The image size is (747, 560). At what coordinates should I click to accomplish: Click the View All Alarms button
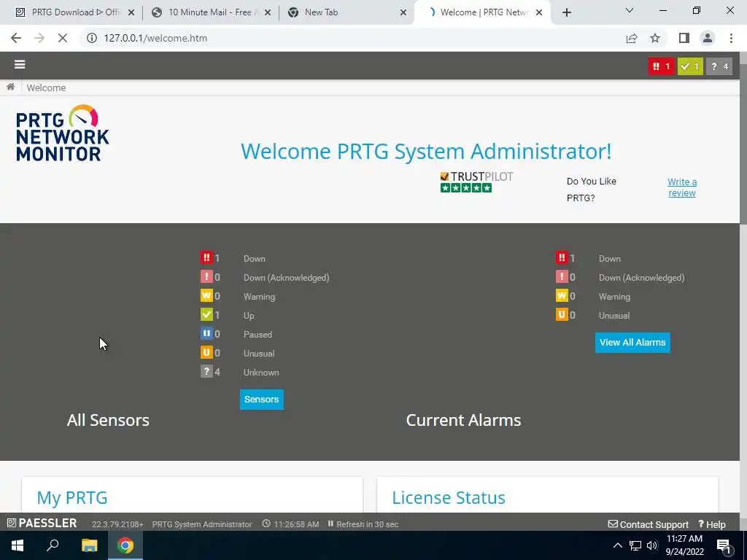pos(632,343)
